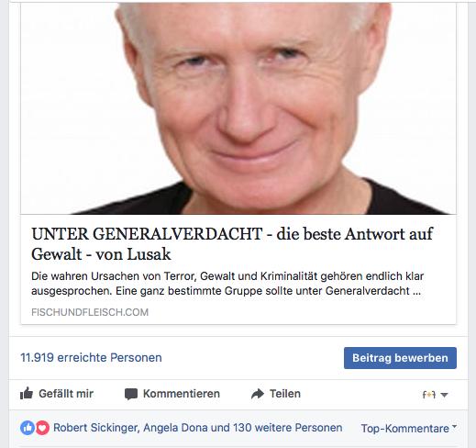Image resolution: width=476 pixels, height=448 pixels.
Task: Click the article preview photo of the man
Action: point(238,108)
